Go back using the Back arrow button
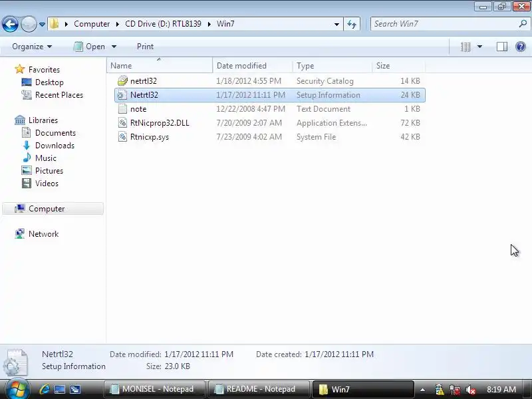This screenshot has width=532, height=399. [x=10, y=24]
